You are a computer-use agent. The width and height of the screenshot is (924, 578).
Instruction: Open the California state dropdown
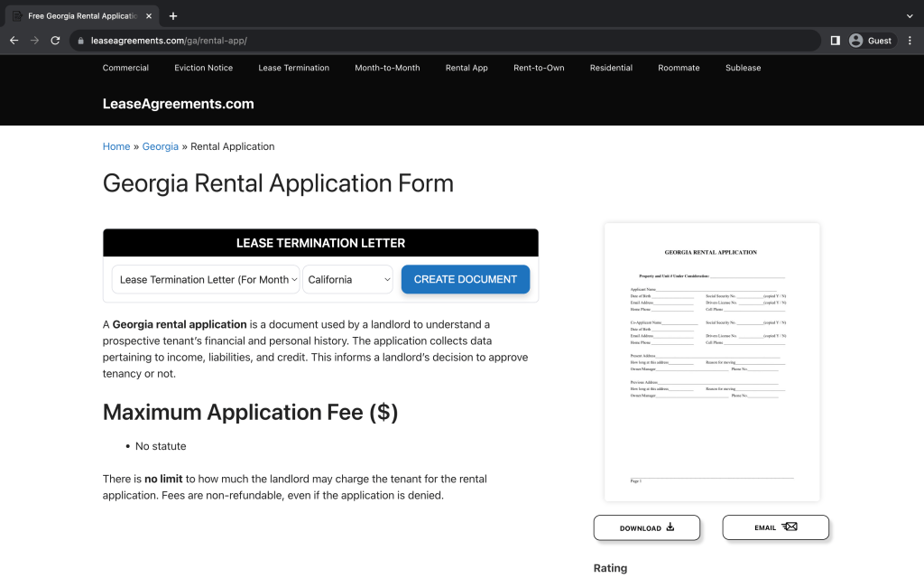pyautogui.click(x=348, y=280)
